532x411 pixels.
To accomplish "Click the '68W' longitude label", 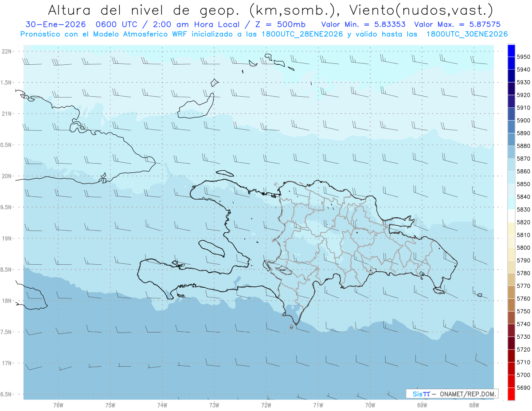I will click(474, 405).
